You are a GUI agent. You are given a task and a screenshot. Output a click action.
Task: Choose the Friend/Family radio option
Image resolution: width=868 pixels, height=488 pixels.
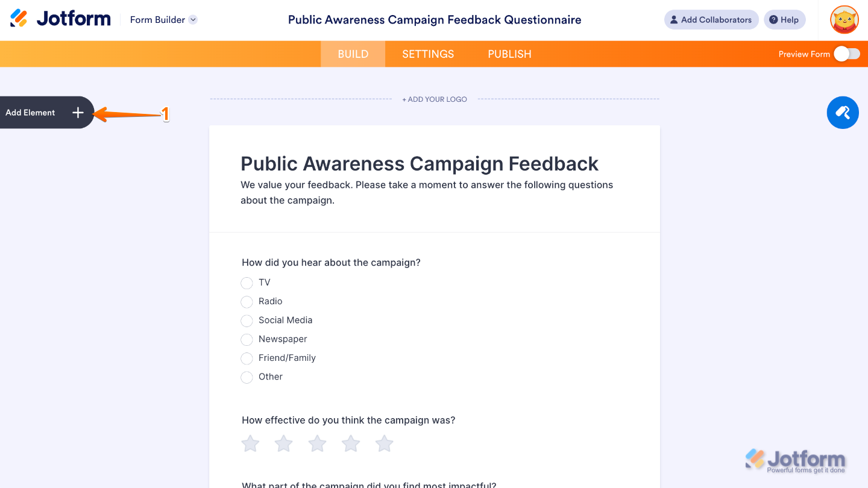pyautogui.click(x=247, y=358)
